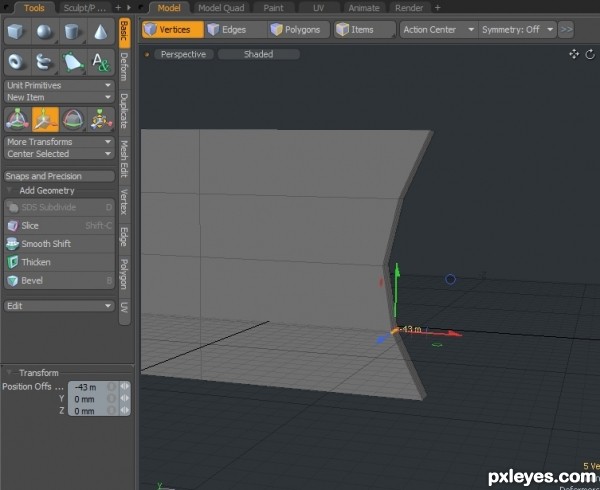Open More Transforms dropdown
Screen dimensions: 600x490
coord(59,142)
